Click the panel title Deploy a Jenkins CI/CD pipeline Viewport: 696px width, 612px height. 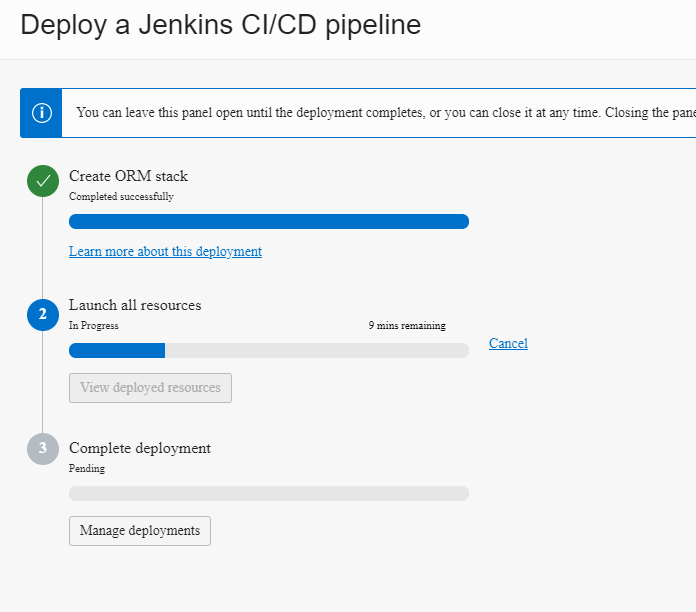point(220,25)
